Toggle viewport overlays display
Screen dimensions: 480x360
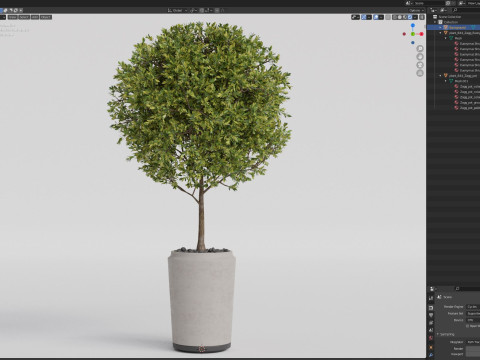(376, 17)
